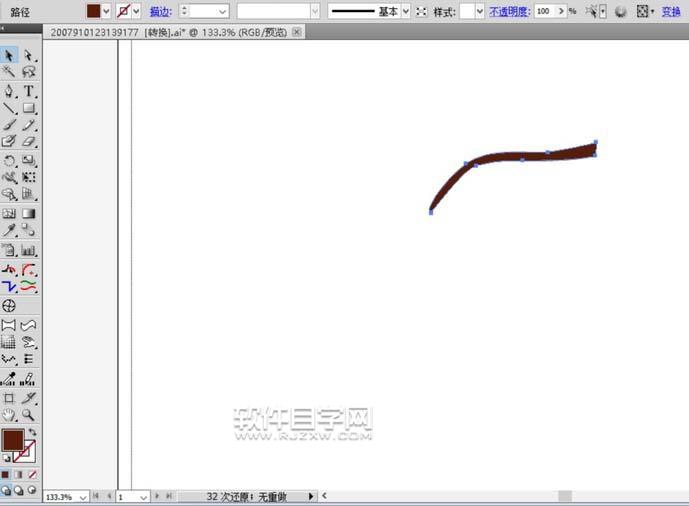Open the 不透明度 opacity panel link
This screenshot has height=506, width=689.
click(510, 11)
